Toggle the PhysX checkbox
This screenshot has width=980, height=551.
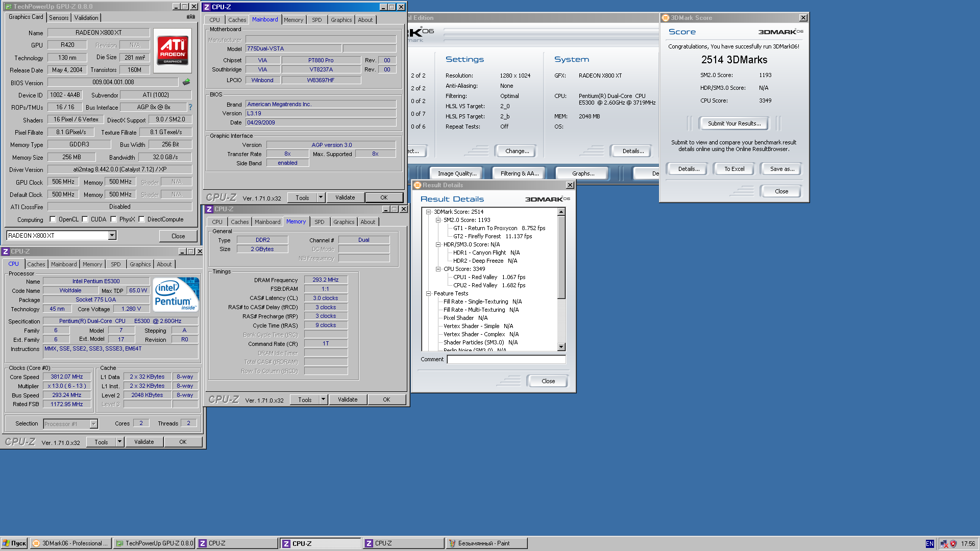pos(113,219)
